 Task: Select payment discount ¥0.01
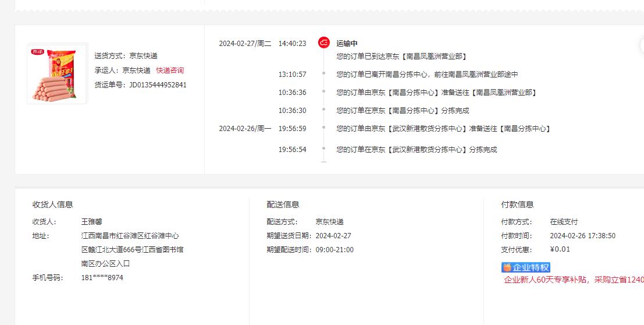[x=560, y=249]
